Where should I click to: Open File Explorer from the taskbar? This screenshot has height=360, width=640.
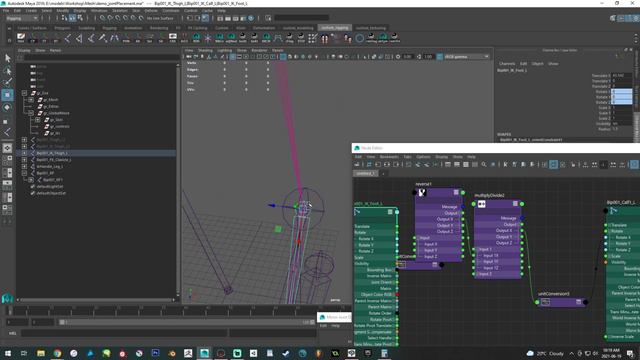(x=41, y=353)
